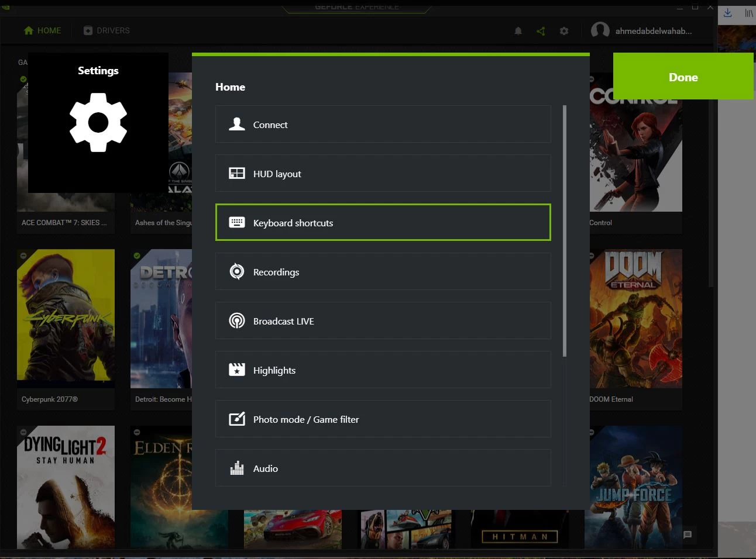This screenshot has width=756, height=559.
Task: Click the green share icon
Action: pos(541,31)
